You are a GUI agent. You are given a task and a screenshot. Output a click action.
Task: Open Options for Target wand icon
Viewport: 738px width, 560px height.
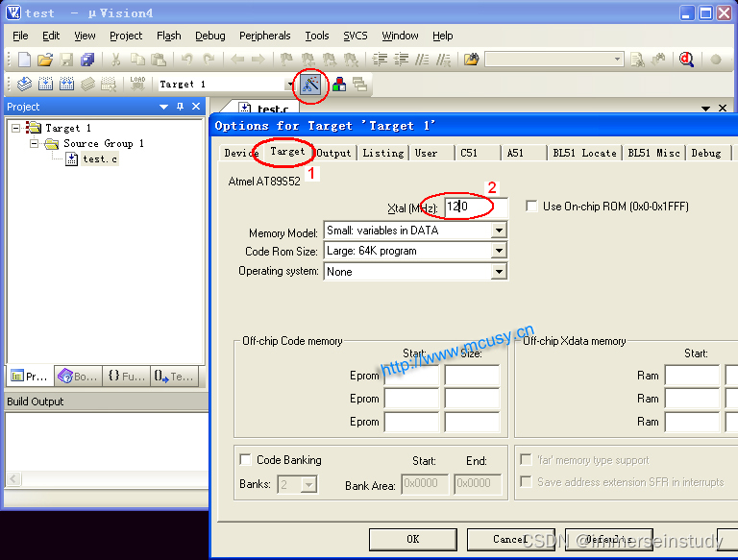[310, 85]
